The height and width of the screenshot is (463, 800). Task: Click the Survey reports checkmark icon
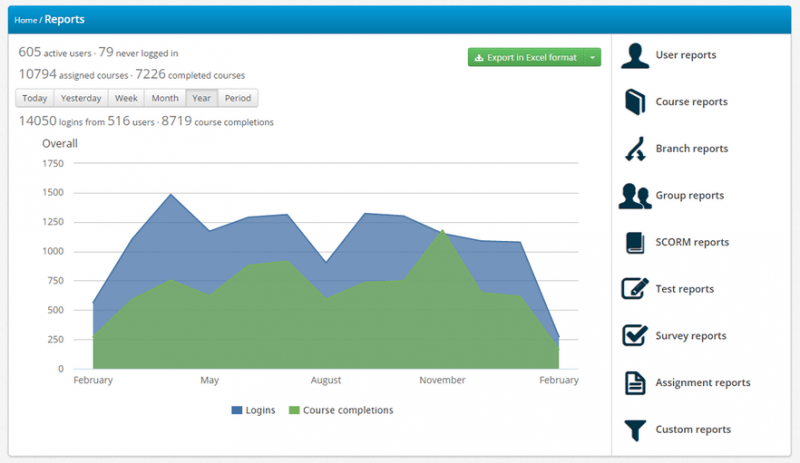(635, 335)
